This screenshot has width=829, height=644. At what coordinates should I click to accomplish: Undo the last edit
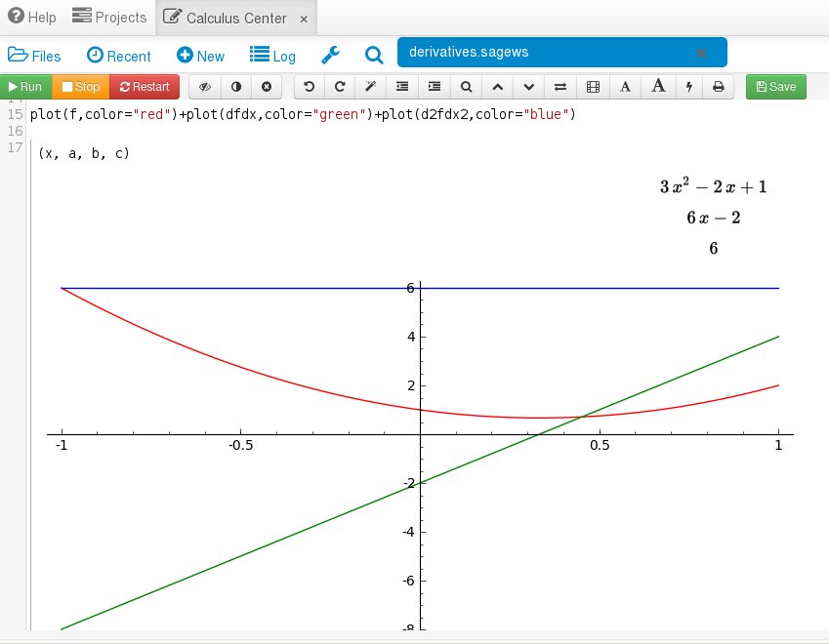tap(310, 87)
